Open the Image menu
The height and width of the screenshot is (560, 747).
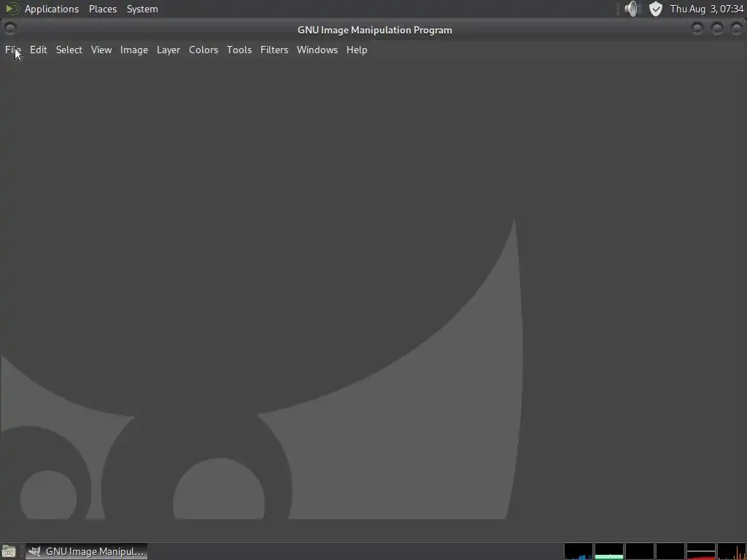[x=134, y=50]
